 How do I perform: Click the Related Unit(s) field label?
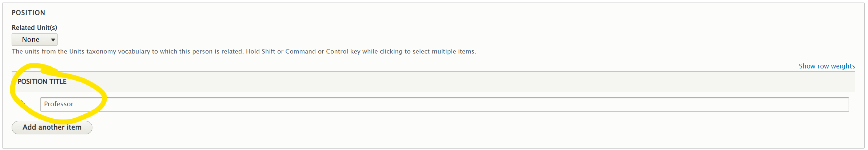[34, 28]
